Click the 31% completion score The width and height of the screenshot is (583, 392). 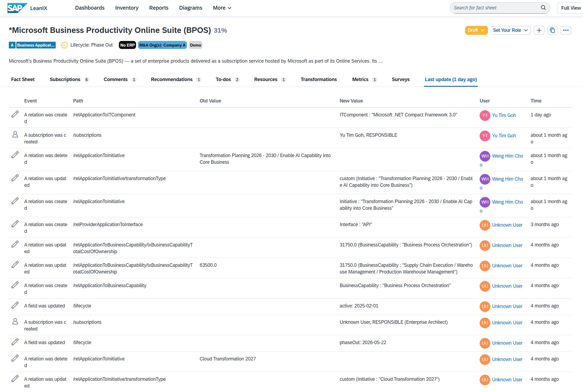point(220,31)
